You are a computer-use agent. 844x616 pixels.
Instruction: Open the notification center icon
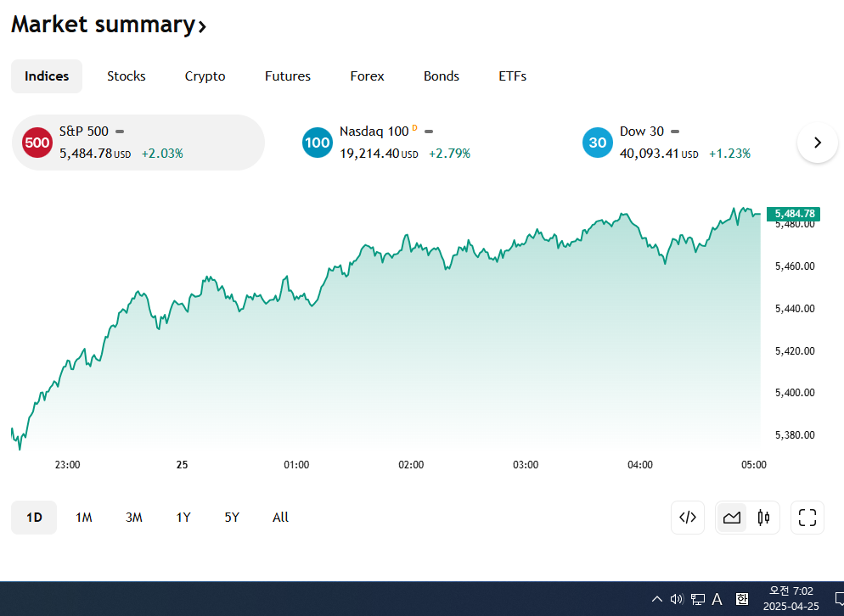(x=839, y=599)
